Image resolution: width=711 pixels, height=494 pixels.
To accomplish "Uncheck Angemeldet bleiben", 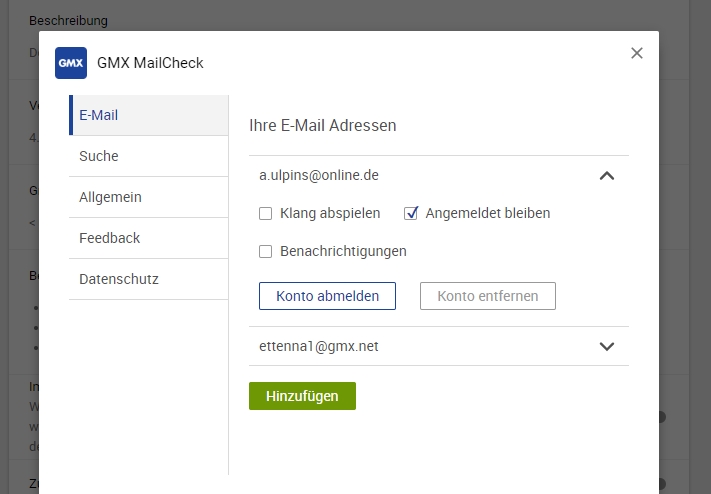I will (411, 213).
